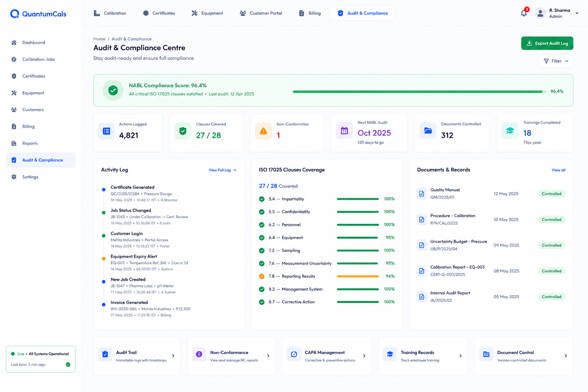Viewport: 588px width, 392px height.
Task: Click the Live All Systems Operational status card
Action: 41,359
